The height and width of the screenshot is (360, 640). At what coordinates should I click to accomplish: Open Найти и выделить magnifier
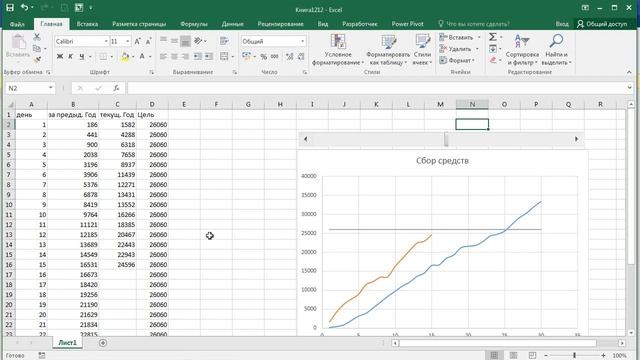(x=556, y=50)
